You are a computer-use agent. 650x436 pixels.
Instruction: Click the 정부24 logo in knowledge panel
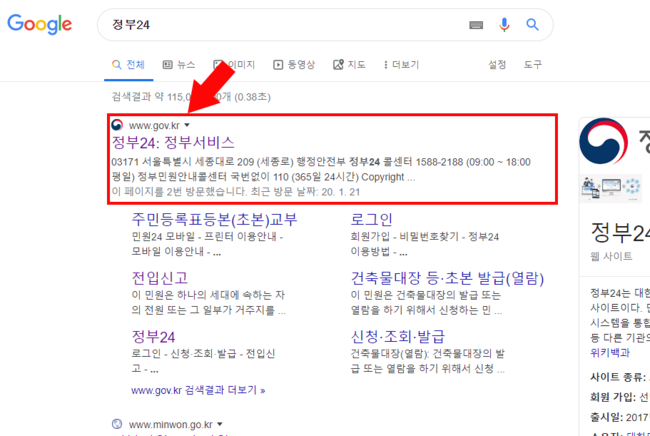604,141
